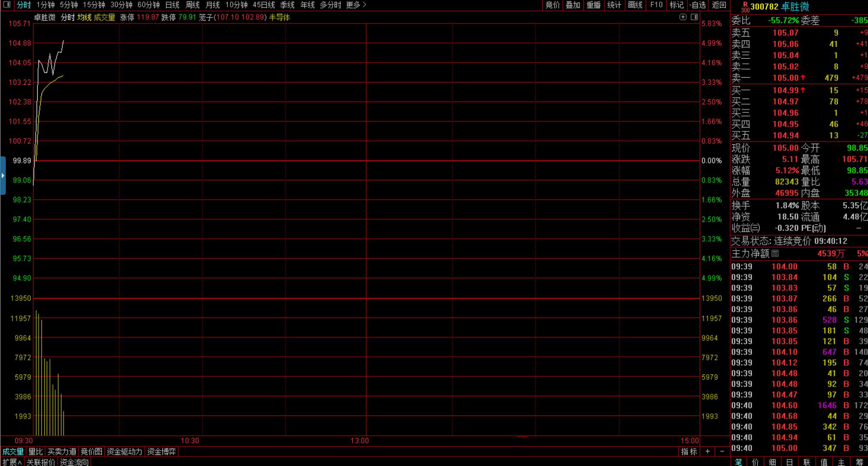Expand the 扩展 panel at bottom left
This screenshot has width=868, height=466.
pos(12,462)
